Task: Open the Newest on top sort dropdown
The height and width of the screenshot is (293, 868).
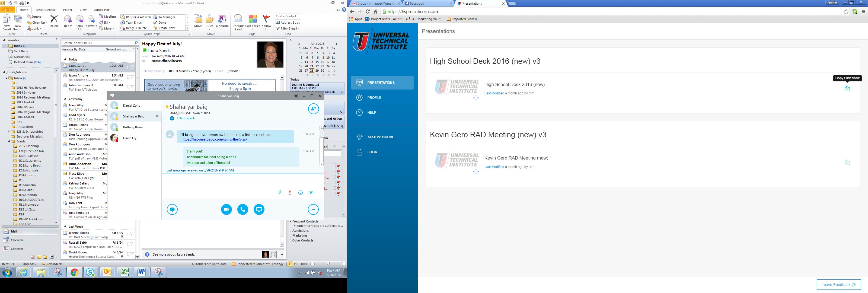Action: [x=120, y=50]
